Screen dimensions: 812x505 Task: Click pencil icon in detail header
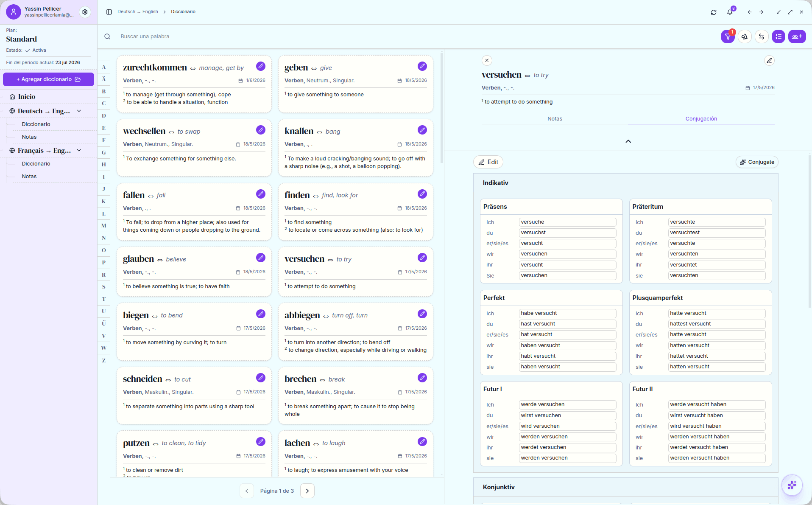coord(769,61)
